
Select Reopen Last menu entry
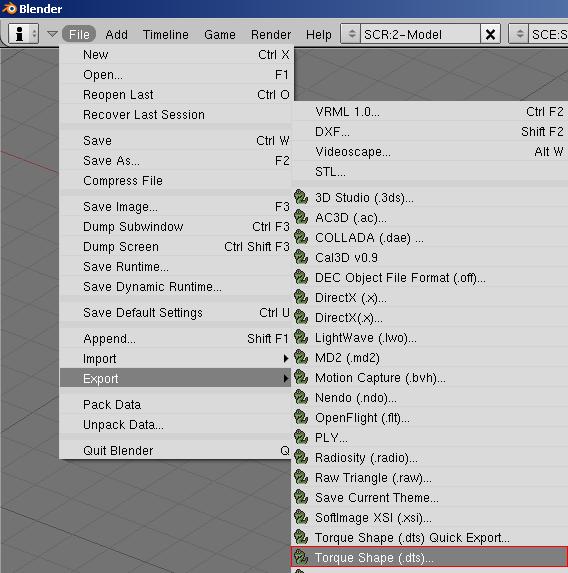tap(175, 95)
